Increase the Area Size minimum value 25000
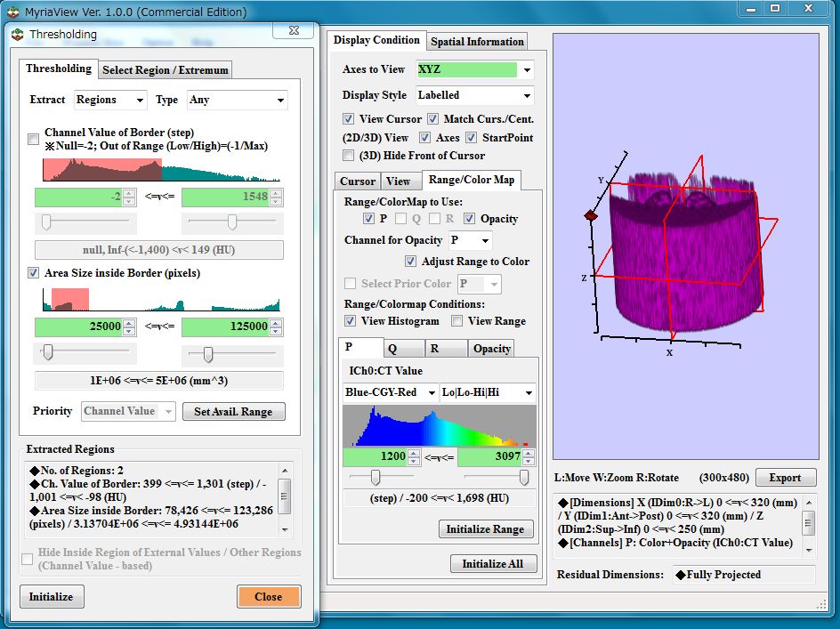The image size is (840, 629). 129,323
